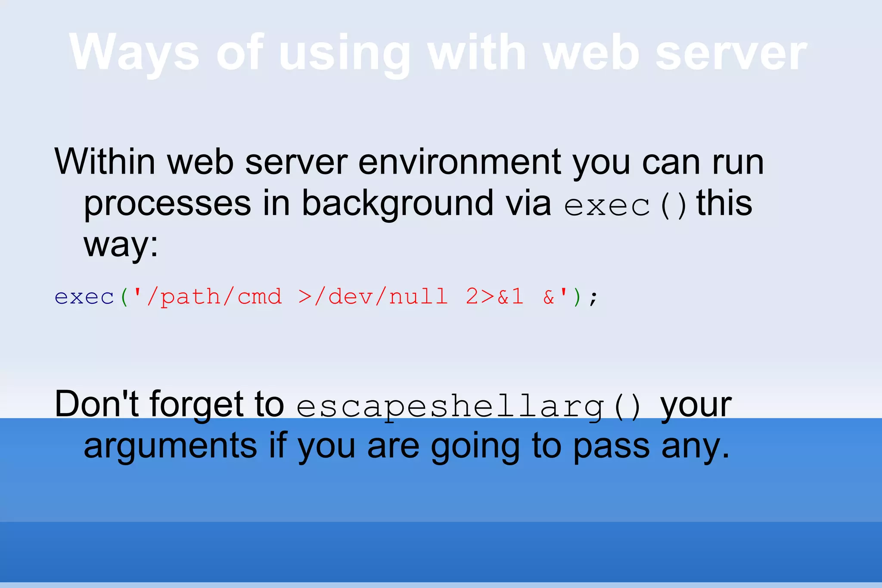This screenshot has height=588, width=882.
Task: Click the blue 'exec' keyword in code line
Action: pyautogui.click(x=84, y=297)
